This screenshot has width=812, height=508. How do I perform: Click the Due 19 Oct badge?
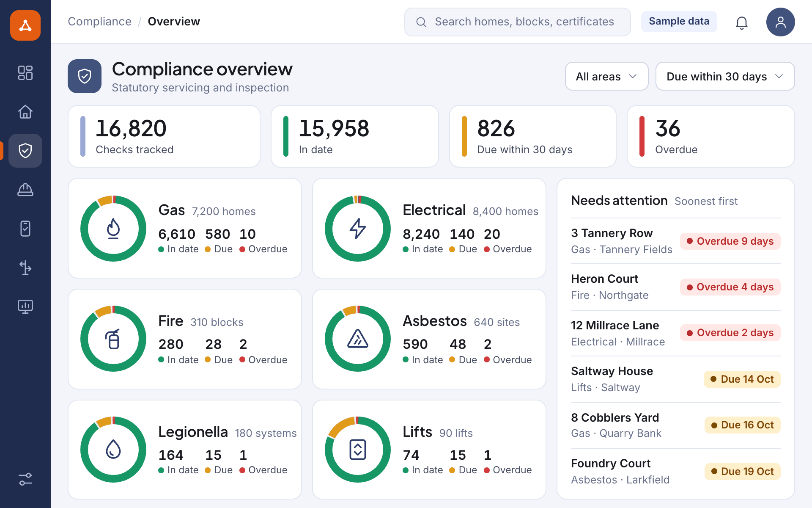pyautogui.click(x=743, y=472)
